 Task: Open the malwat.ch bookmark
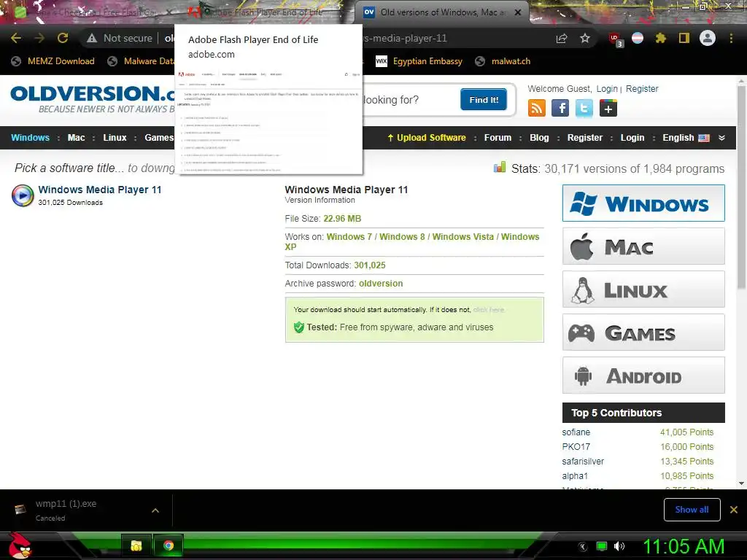503,61
